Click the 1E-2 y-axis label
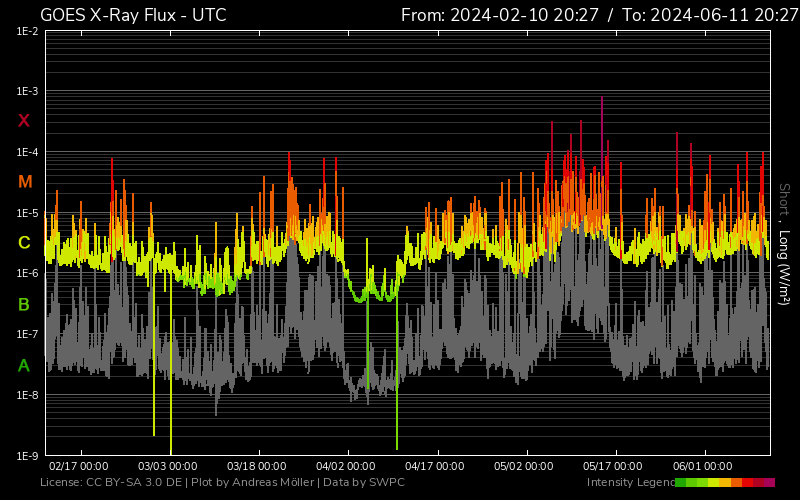 27,31
